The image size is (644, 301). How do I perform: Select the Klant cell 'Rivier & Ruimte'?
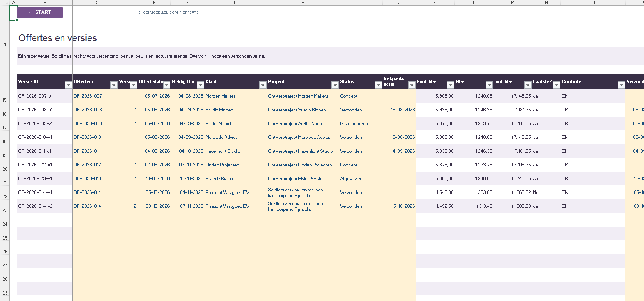[236, 178]
